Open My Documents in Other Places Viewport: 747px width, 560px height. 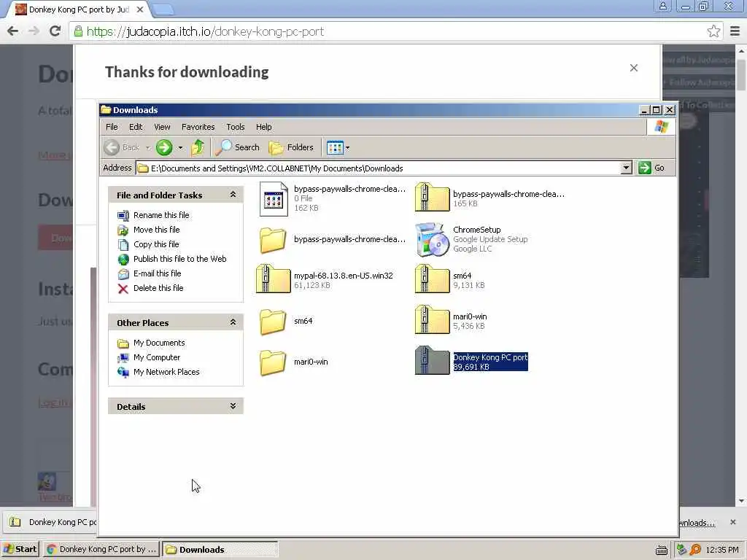coord(159,343)
